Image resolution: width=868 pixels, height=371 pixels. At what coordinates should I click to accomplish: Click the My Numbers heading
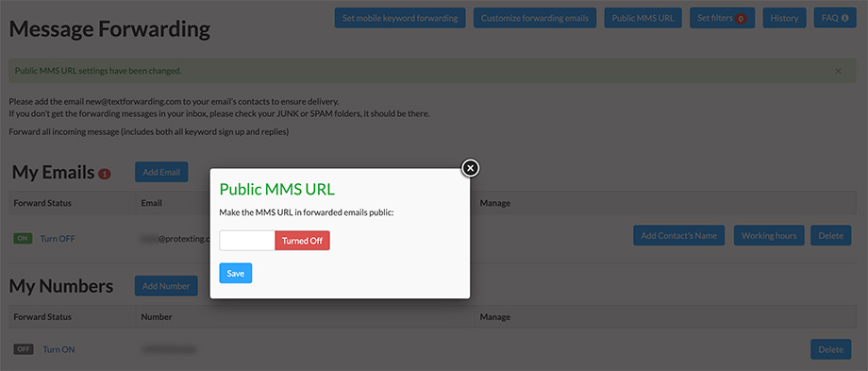tap(61, 286)
